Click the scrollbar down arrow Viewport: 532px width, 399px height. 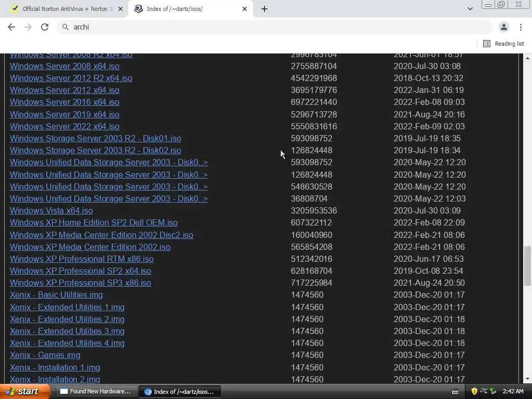click(x=528, y=379)
